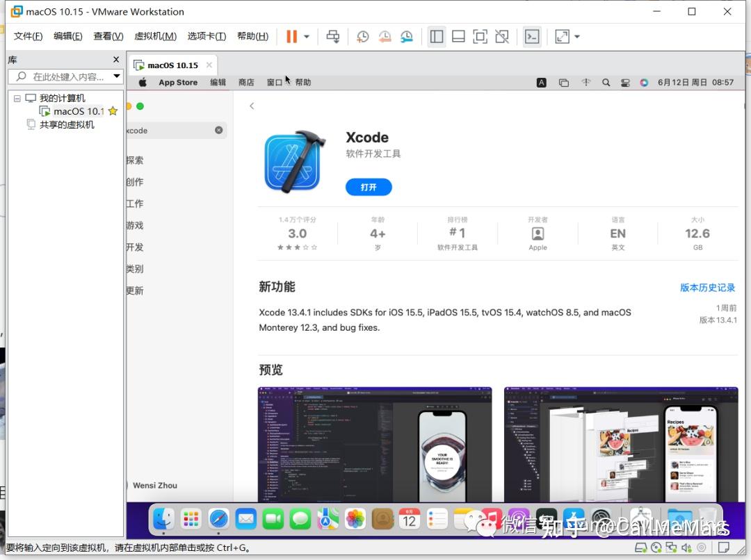751x560 pixels.
Task: Open Calendar from the dock
Action: 410,519
